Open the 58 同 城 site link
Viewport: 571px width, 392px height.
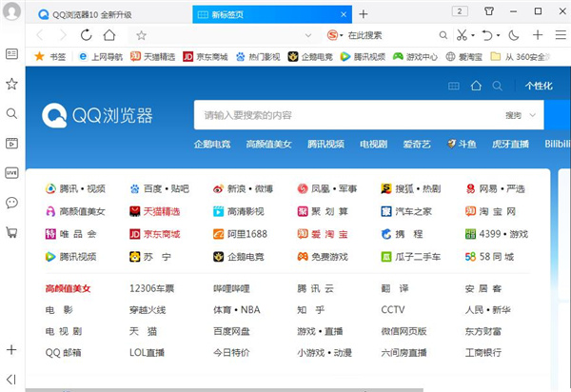coord(489,257)
